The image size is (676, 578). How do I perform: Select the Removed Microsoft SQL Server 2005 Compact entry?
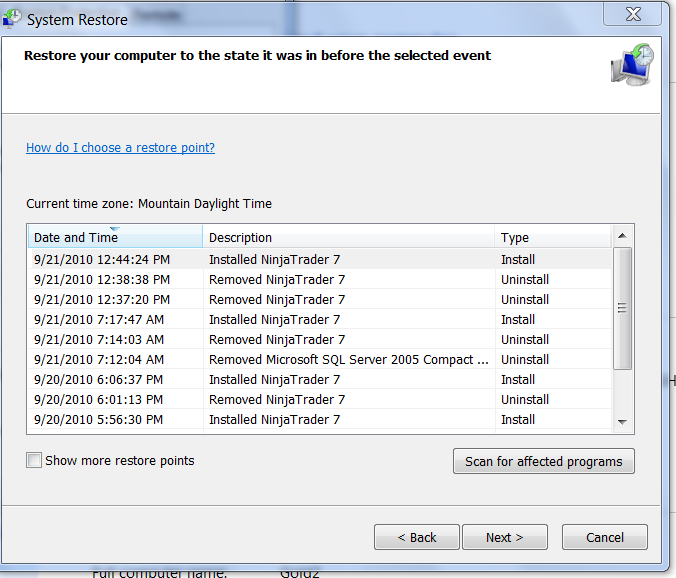pos(348,360)
